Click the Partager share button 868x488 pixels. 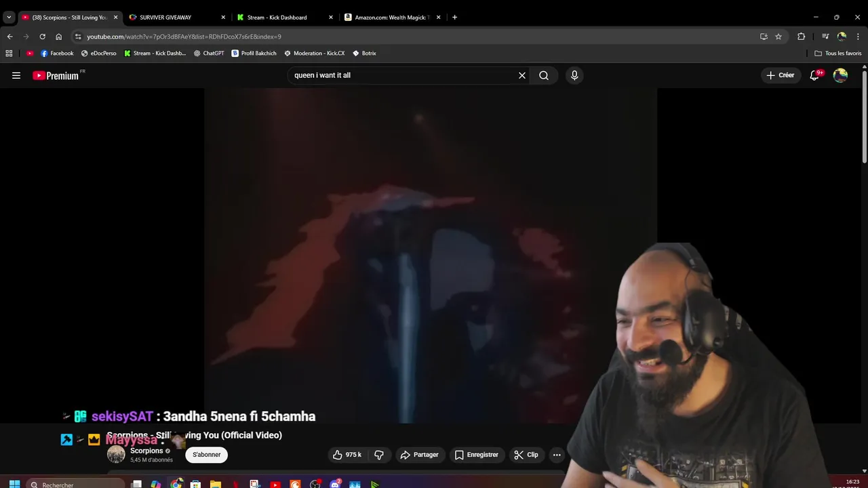click(x=419, y=455)
